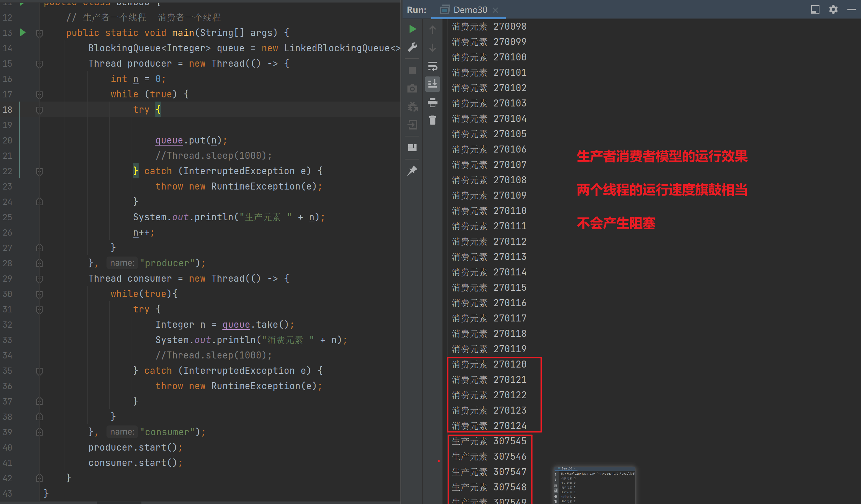
Task: Click the camera thread dump icon
Action: (412, 89)
